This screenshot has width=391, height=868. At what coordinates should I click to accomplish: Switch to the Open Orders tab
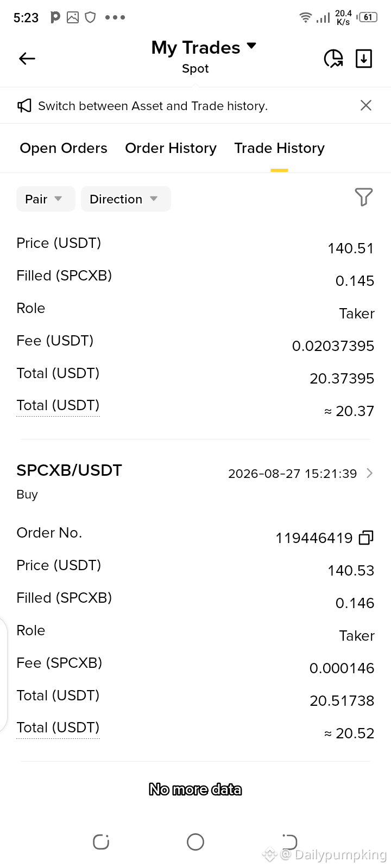[x=64, y=148]
